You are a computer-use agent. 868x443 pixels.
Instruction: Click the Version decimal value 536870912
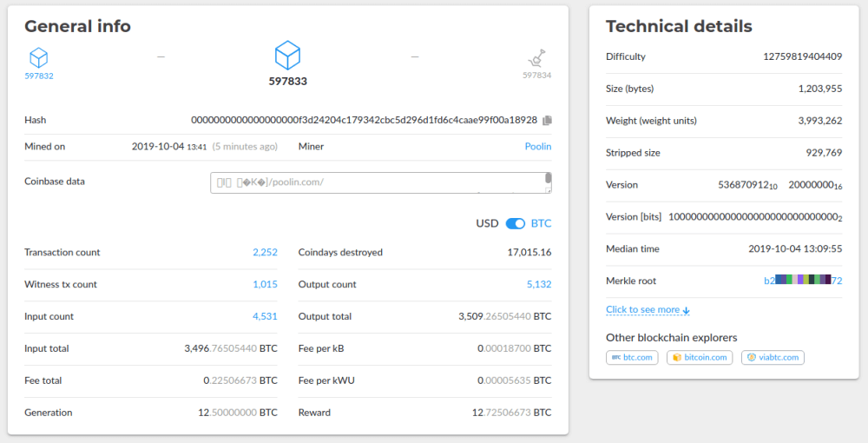pyautogui.click(x=747, y=185)
